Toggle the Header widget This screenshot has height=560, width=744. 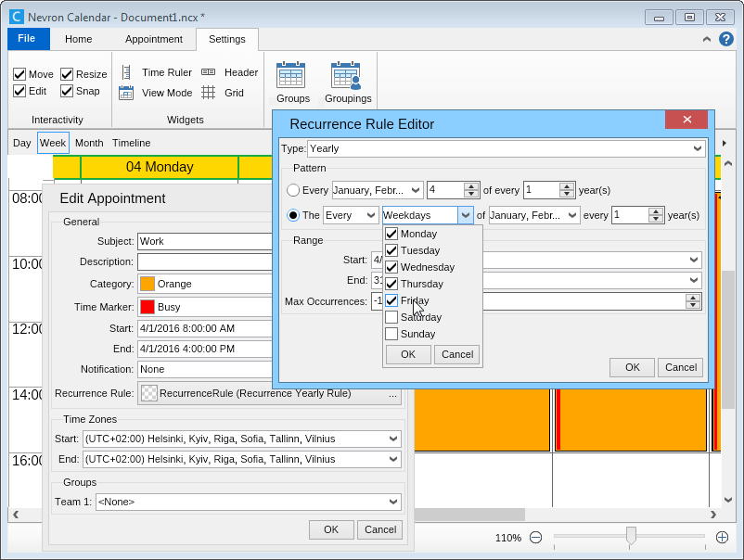230,72
